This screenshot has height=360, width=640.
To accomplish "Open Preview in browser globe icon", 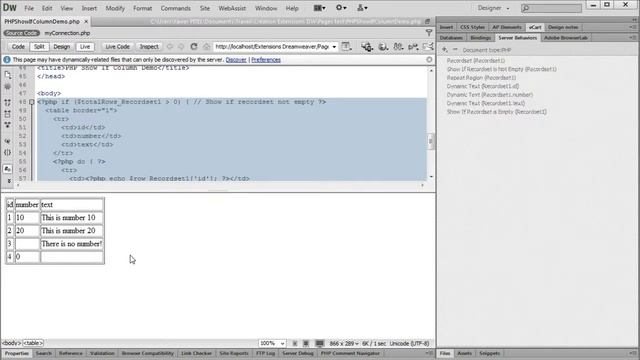I will 383,47.
